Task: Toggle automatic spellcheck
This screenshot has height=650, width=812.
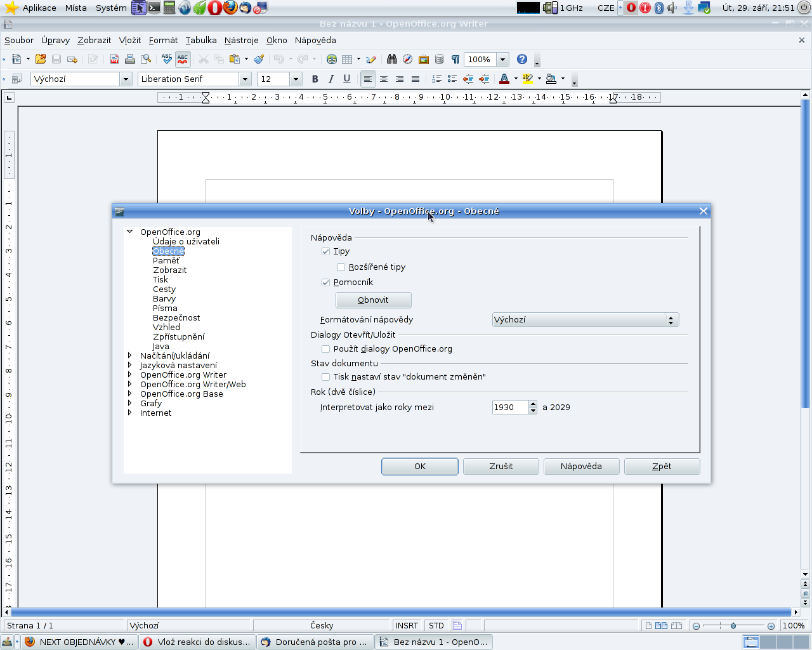Action: coord(183,59)
